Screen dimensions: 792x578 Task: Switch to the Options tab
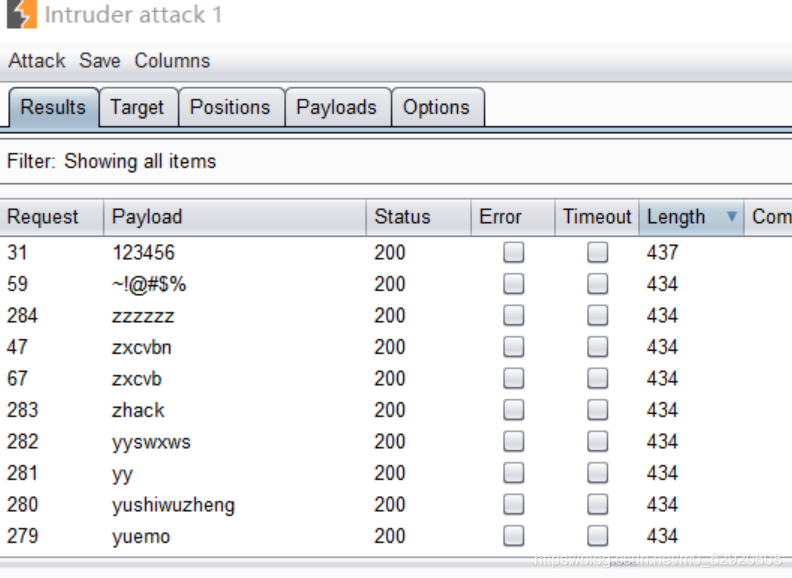(x=437, y=107)
